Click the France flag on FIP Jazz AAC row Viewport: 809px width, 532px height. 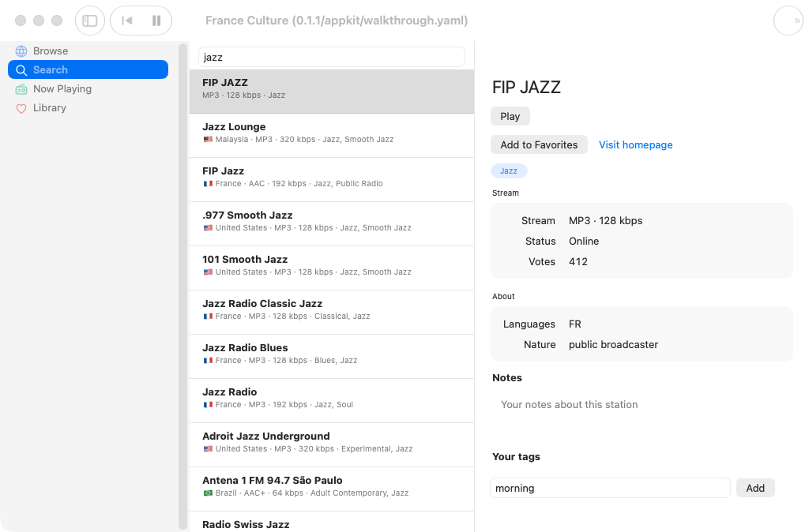[x=208, y=184]
